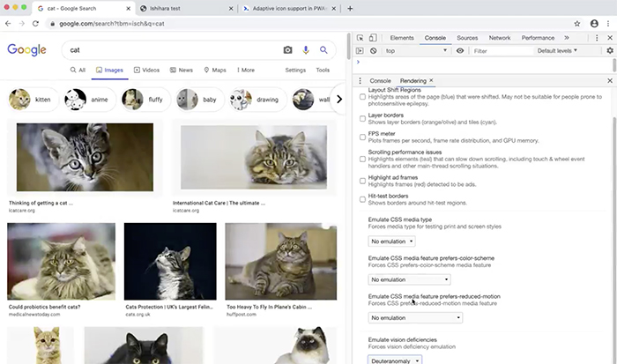Check Scrolling performance issues option

[362, 159]
